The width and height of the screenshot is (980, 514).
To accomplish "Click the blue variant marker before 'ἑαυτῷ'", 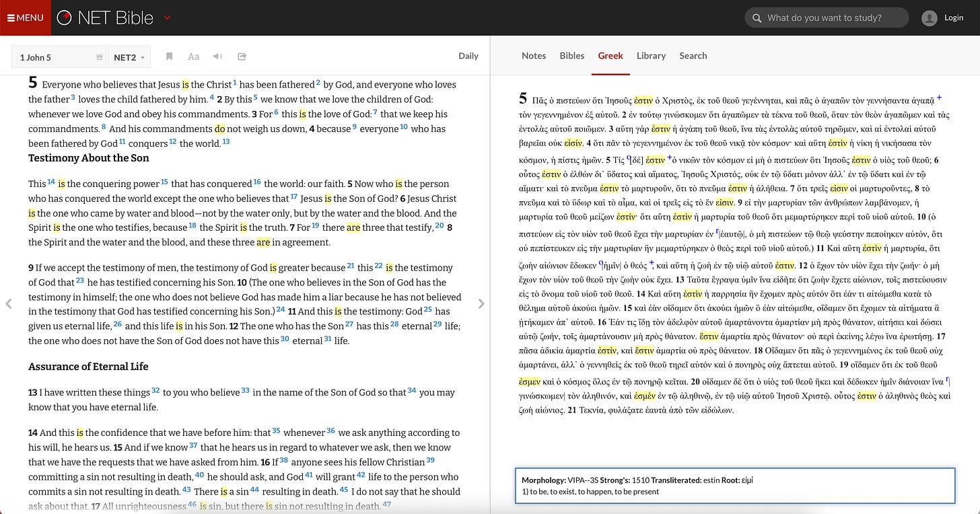I will tap(718, 231).
